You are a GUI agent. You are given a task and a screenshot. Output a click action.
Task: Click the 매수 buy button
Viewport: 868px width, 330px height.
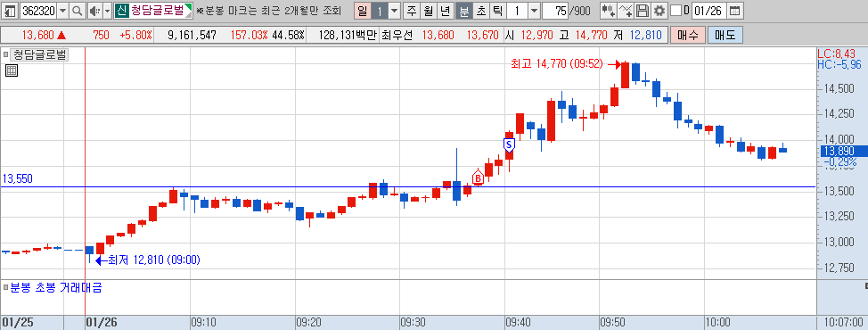pyautogui.click(x=687, y=35)
